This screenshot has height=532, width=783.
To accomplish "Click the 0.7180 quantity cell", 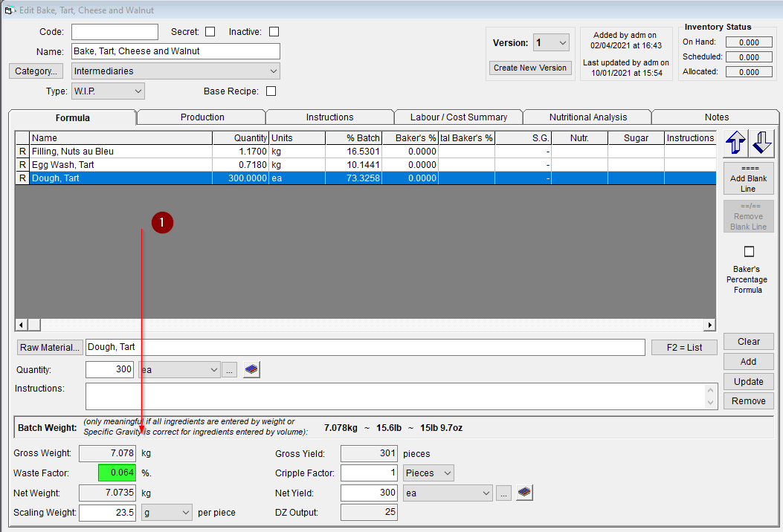I will coord(241,165).
